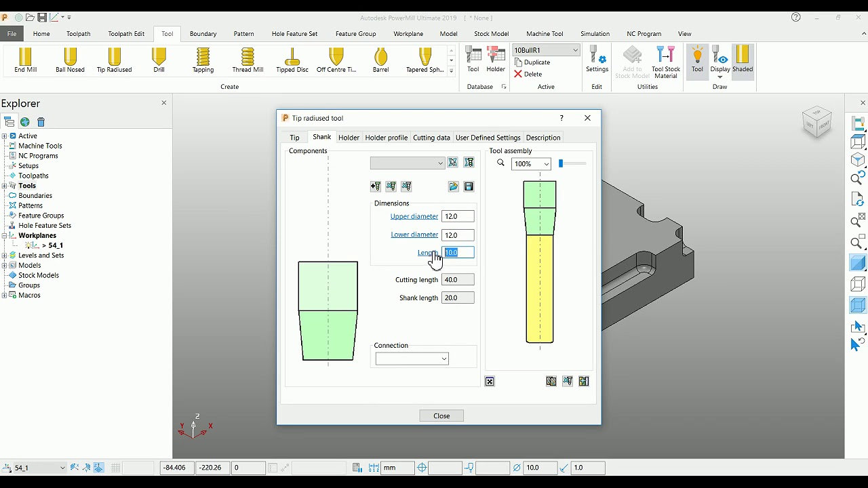
Task: Open the Simulation ribbon tab
Action: pyautogui.click(x=595, y=34)
